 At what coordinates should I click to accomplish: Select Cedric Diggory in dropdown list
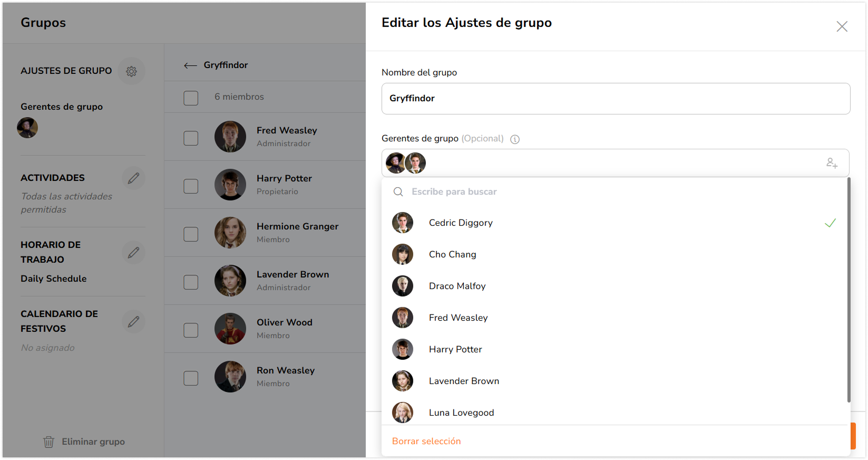[x=615, y=223]
